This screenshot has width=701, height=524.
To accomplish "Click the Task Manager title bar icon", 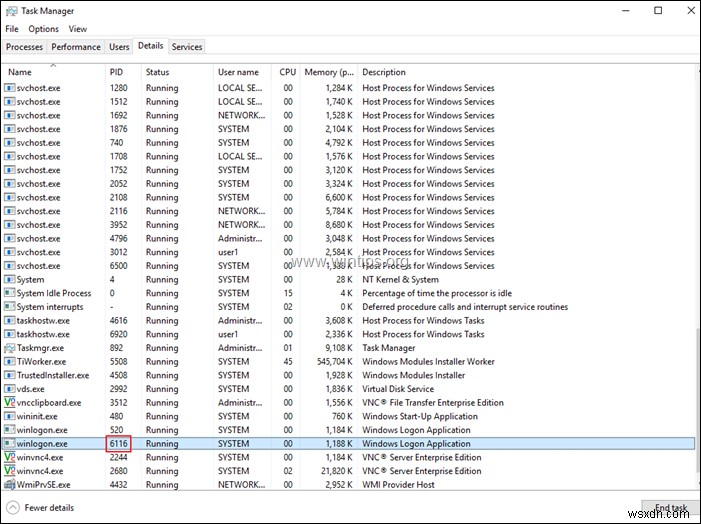I will click(x=12, y=10).
